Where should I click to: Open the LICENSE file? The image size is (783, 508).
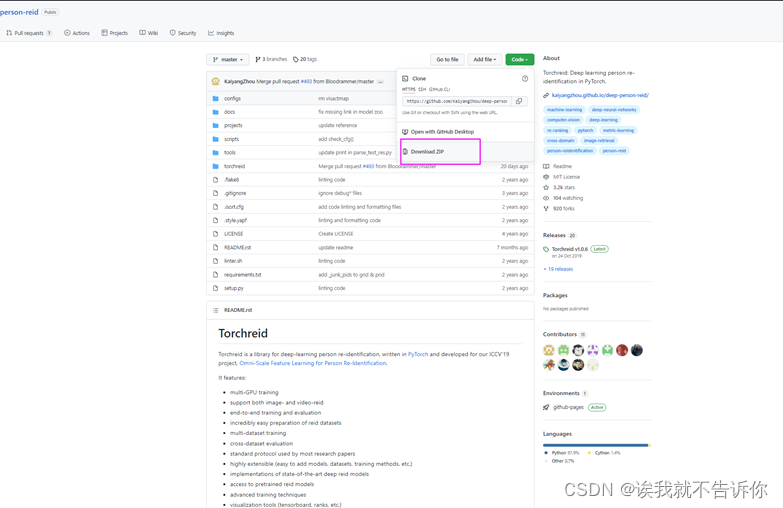pos(234,234)
